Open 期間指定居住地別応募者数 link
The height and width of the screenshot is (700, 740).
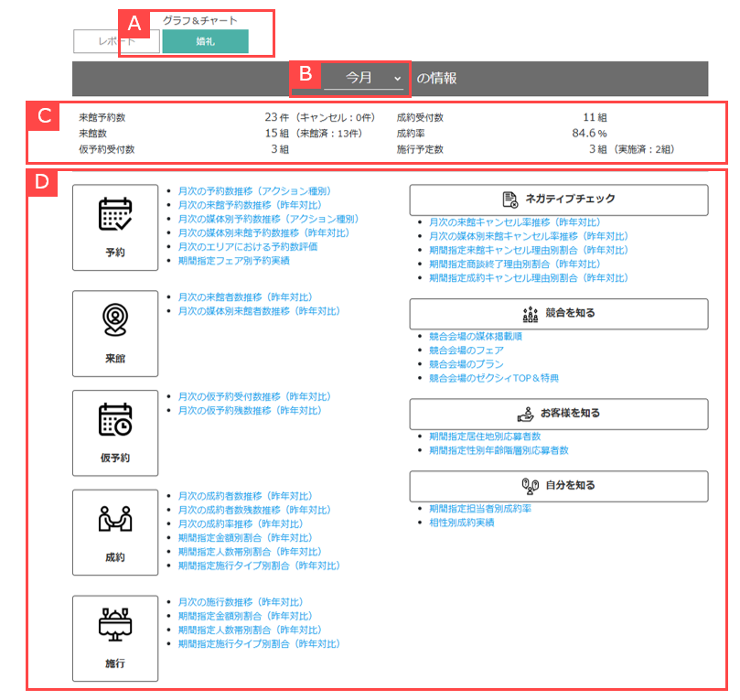point(485,436)
